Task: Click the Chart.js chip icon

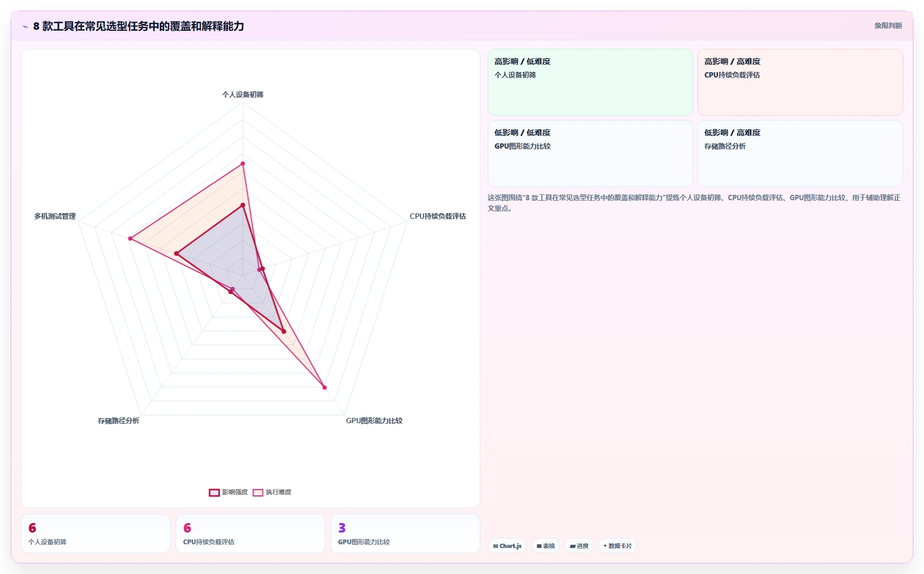Action: tap(496, 546)
